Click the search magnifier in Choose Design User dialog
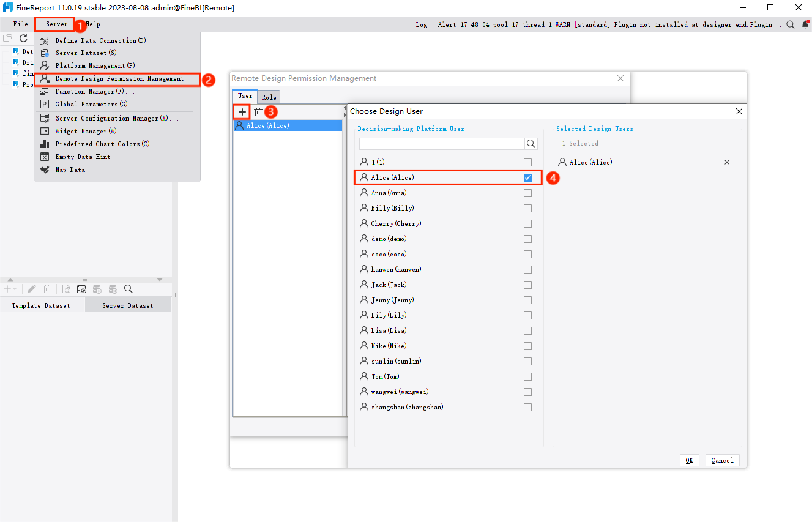 pyautogui.click(x=531, y=143)
